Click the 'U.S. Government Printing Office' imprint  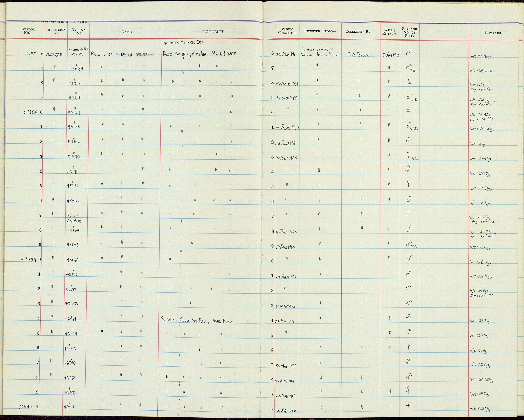coord(50,22)
